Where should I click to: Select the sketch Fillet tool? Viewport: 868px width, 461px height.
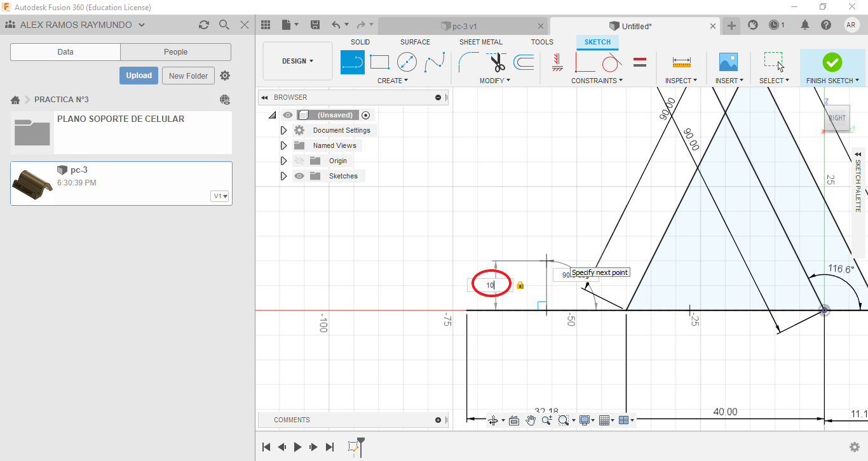click(469, 62)
